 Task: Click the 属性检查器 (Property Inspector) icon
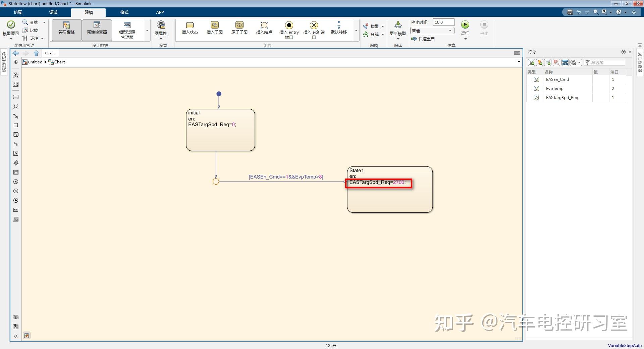[x=97, y=30]
